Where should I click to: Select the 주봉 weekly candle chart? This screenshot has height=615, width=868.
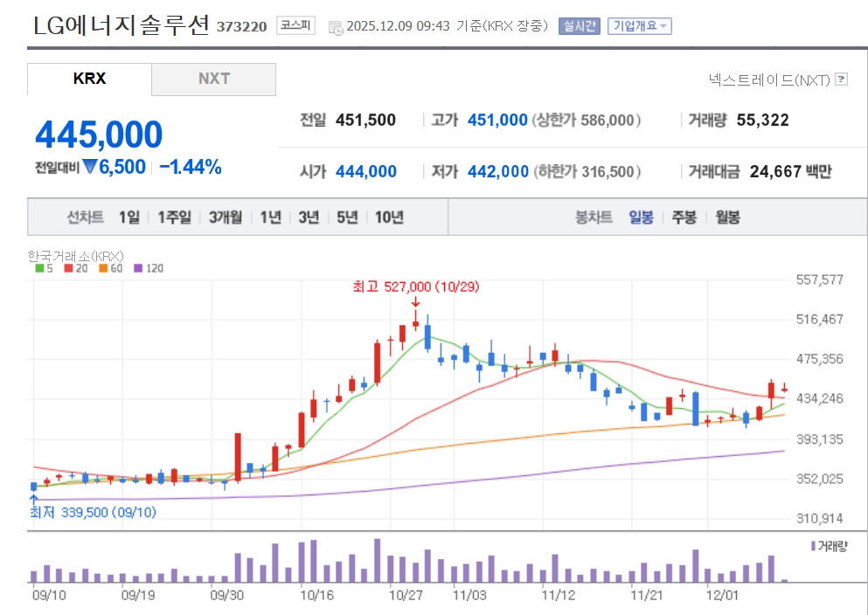tap(684, 218)
